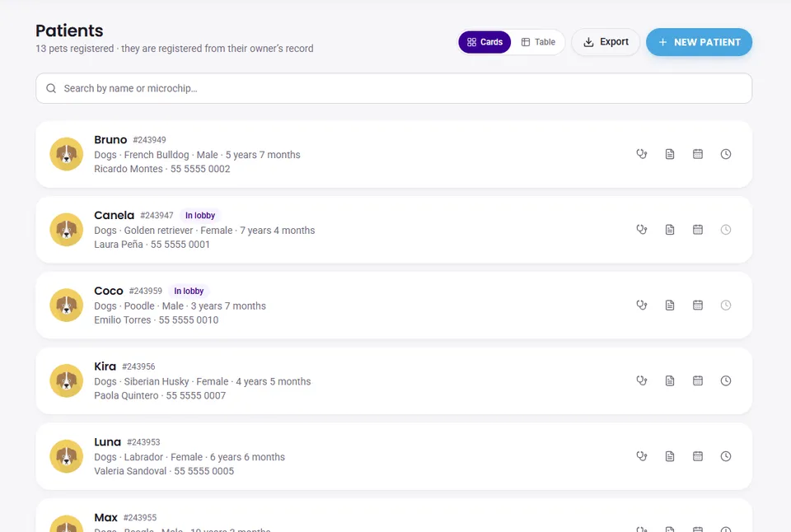This screenshot has height=532, width=791.
Task: Open Canela's document record icon
Action: pyautogui.click(x=670, y=230)
